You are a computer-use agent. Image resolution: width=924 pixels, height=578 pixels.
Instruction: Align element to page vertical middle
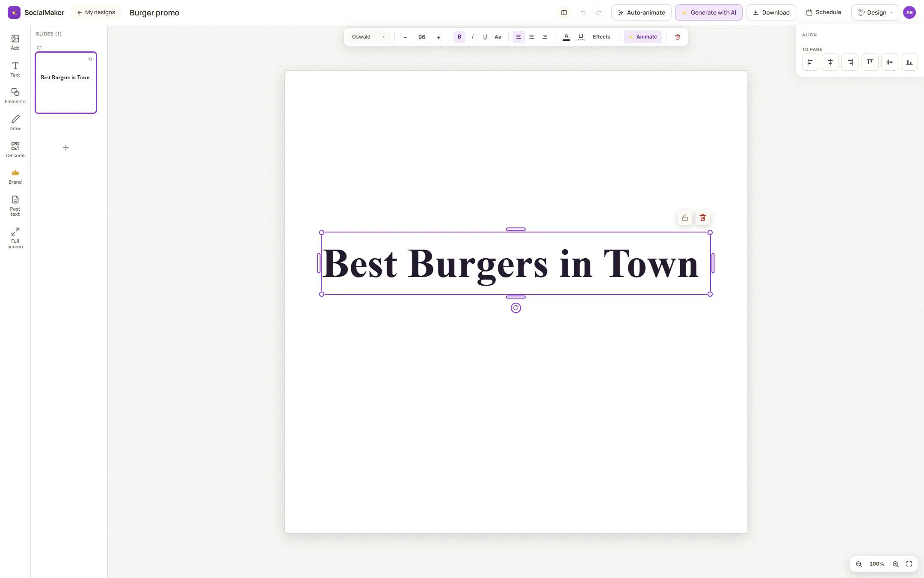click(889, 62)
